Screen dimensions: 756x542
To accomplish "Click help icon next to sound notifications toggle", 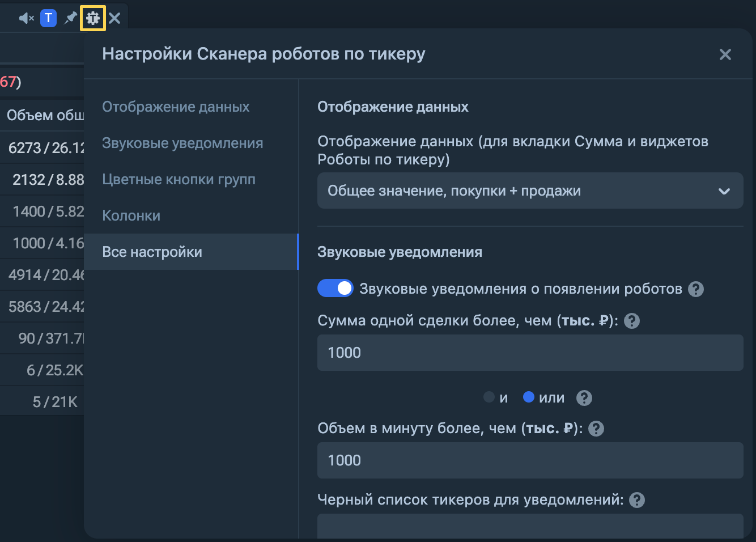I will pos(696,289).
